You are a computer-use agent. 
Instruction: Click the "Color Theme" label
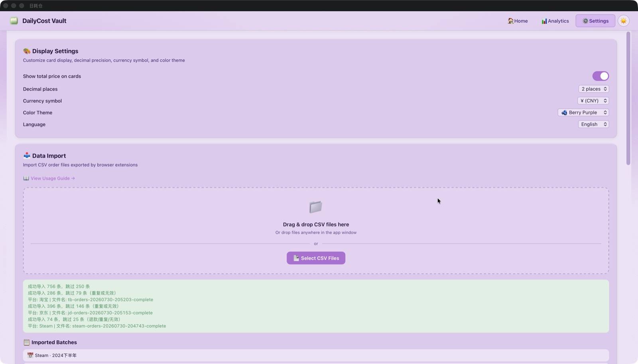(x=37, y=113)
